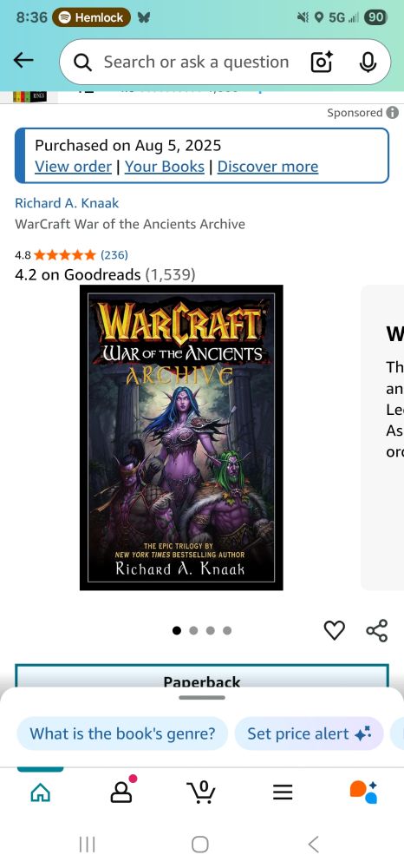Open Rufus AI assistant icon
The height and width of the screenshot is (868, 404).
363,792
